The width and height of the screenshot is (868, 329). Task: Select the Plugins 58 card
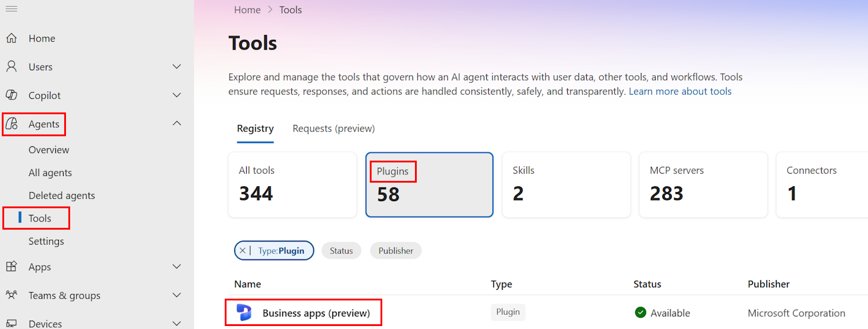(x=429, y=185)
